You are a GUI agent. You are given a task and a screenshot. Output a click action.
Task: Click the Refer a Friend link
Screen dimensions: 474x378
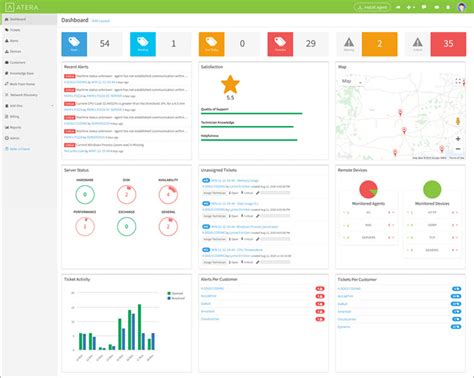(20, 149)
